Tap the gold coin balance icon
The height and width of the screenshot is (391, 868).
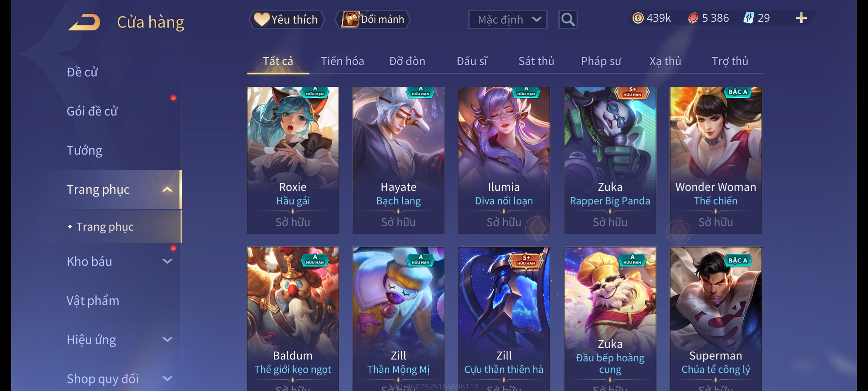[x=638, y=18]
